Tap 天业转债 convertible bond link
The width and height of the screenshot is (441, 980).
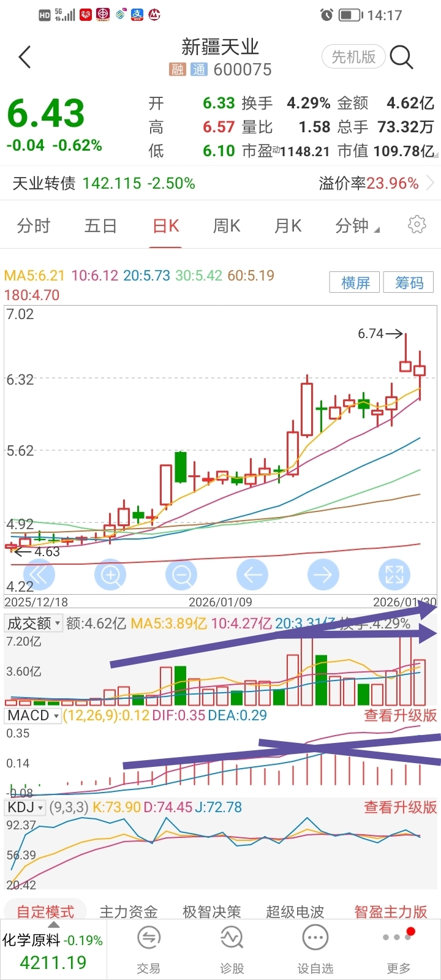(x=44, y=183)
